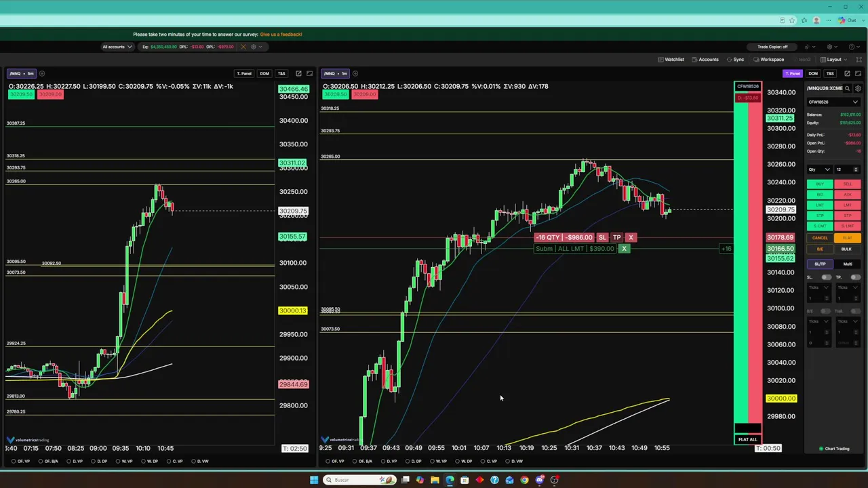Cancel the submitted ALL LMT order with X
Screen dimensions: 868x488
tap(624, 249)
